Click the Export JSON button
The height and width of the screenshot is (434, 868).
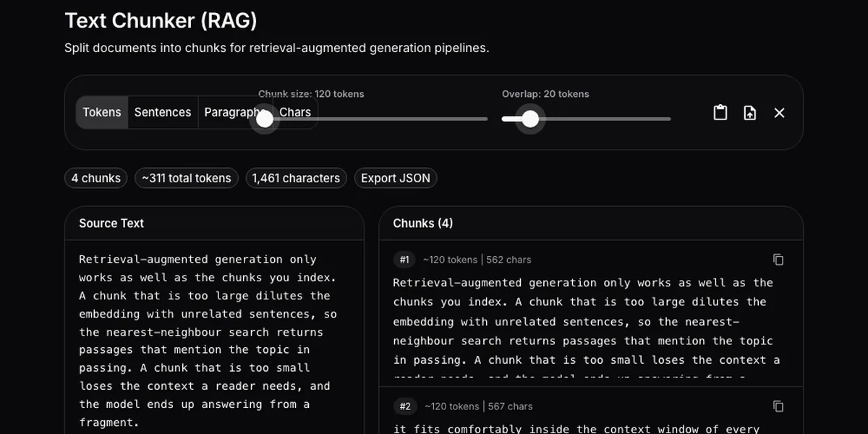click(396, 178)
